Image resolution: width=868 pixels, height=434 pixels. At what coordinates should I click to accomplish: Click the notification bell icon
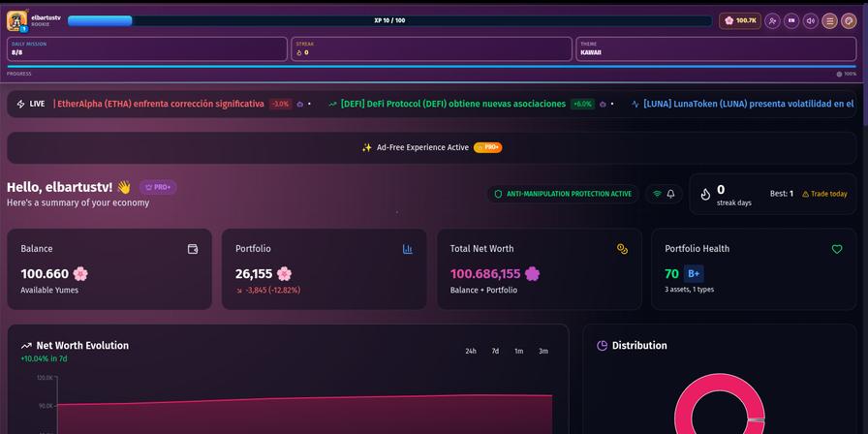click(x=670, y=194)
